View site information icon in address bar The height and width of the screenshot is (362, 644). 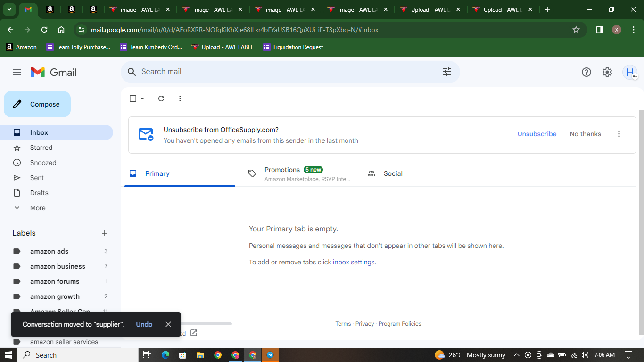click(x=82, y=30)
